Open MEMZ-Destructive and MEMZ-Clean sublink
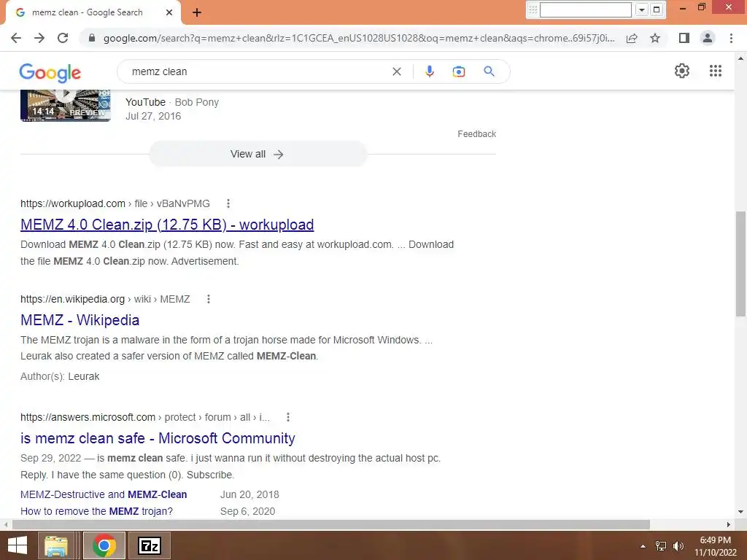This screenshot has height=560, width=747. [104, 494]
